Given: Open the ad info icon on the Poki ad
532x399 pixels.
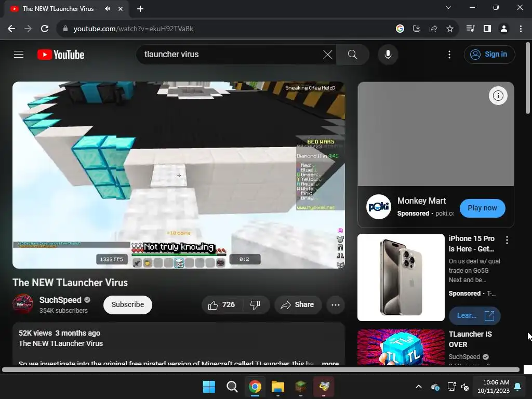Looking at the screenshot, I should point(498,96).
